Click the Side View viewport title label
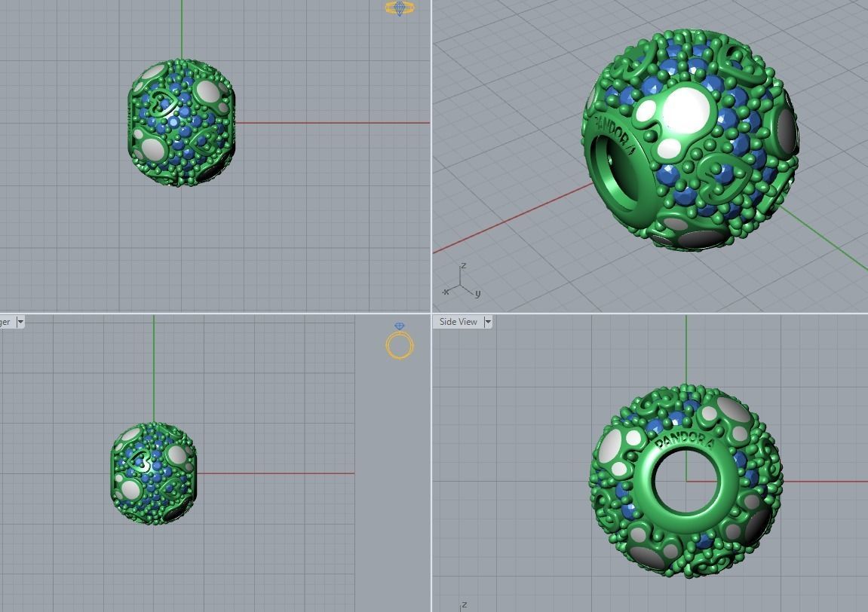 458,322
